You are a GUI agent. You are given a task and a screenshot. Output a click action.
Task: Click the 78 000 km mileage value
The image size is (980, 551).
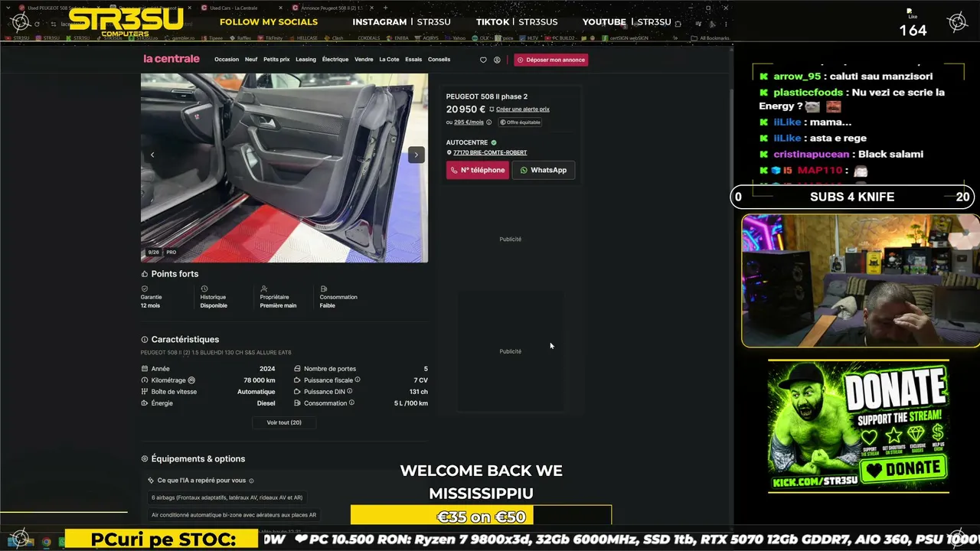[260, 380]
